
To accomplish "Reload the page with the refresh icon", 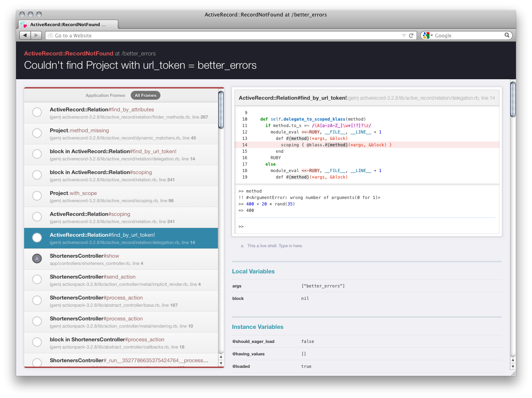I will click(411, 35).
